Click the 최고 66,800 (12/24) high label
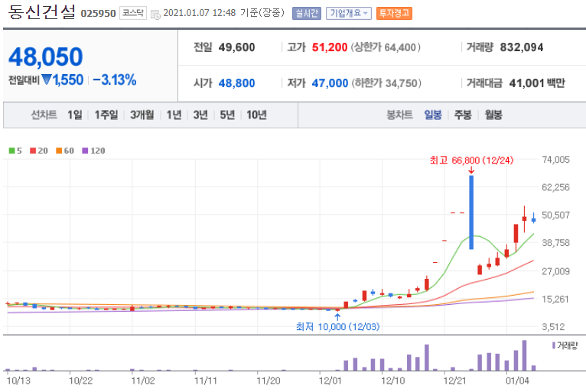Image resolution: width=586 pixels, height=392 pixels. click(472, 160)
